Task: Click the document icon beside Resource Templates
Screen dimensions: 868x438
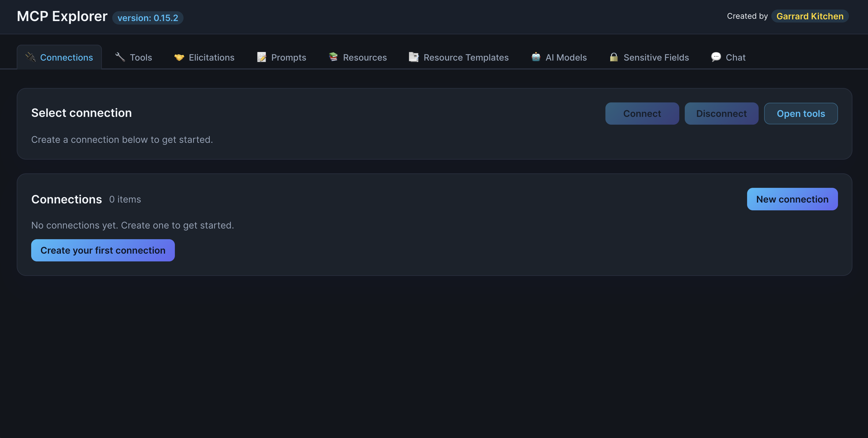Action: point(414,57)
